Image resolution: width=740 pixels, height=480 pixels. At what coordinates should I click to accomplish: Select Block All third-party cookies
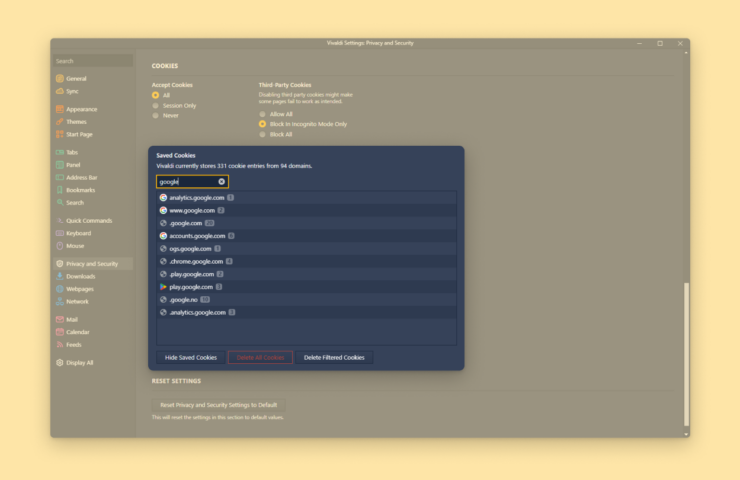[x=262, y=135]
